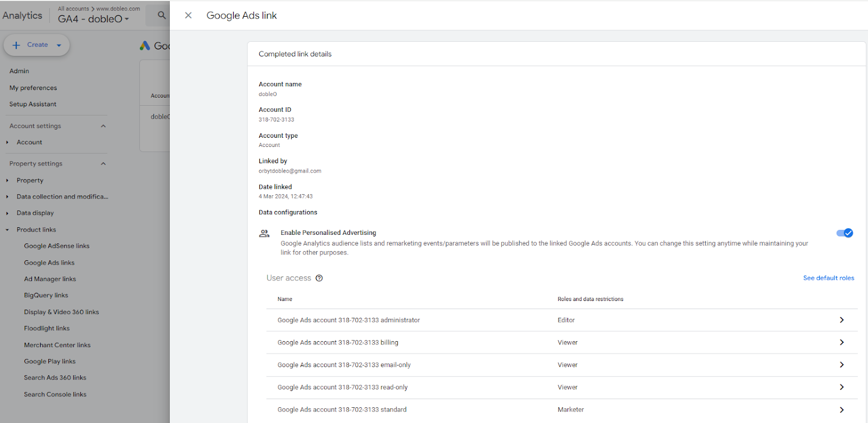Open Setup Assistant
Screen dimensions: 868x423
33,104
